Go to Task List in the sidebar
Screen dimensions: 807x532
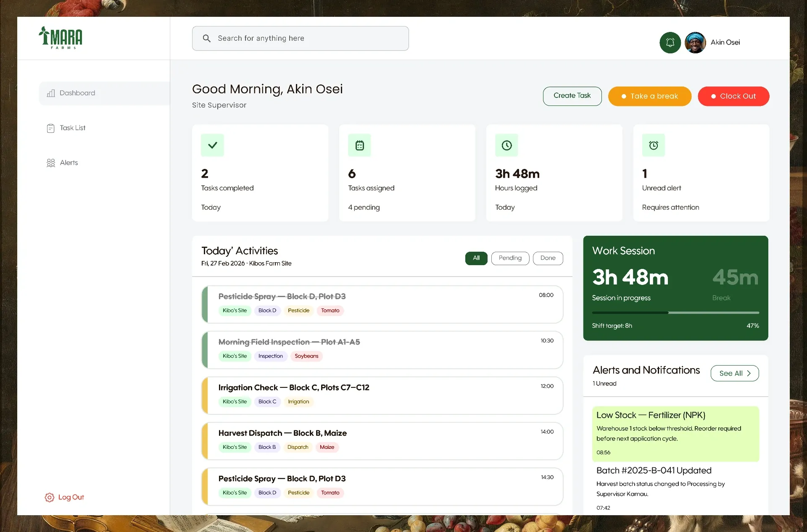pos(72,128)
